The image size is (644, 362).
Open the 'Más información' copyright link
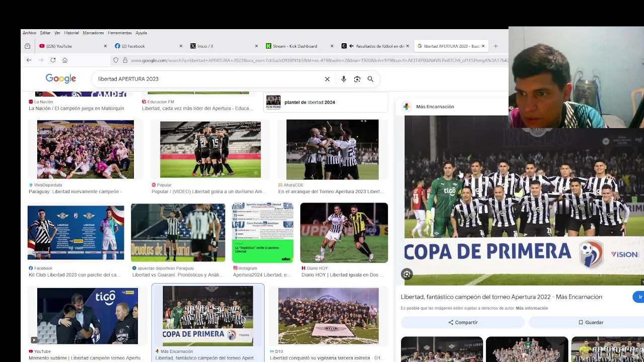532,308
